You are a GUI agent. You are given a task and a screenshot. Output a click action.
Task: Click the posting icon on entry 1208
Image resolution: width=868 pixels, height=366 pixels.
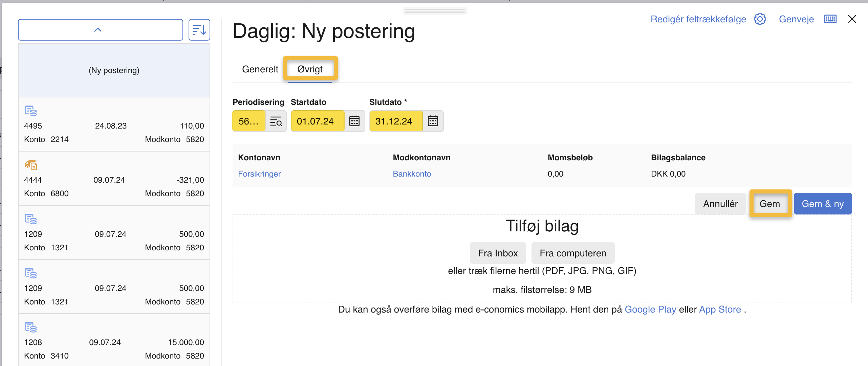tap(30, 327)
